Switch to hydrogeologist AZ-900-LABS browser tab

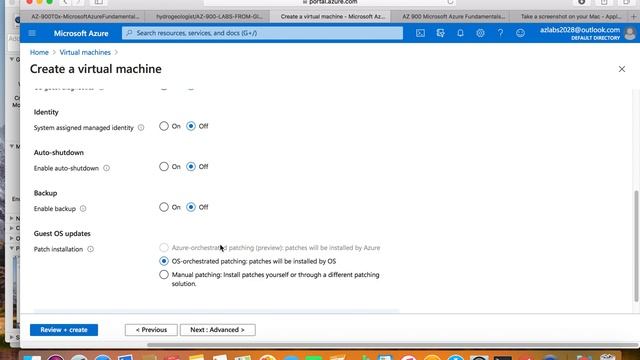pyautogui.click(x=209, y=17)
